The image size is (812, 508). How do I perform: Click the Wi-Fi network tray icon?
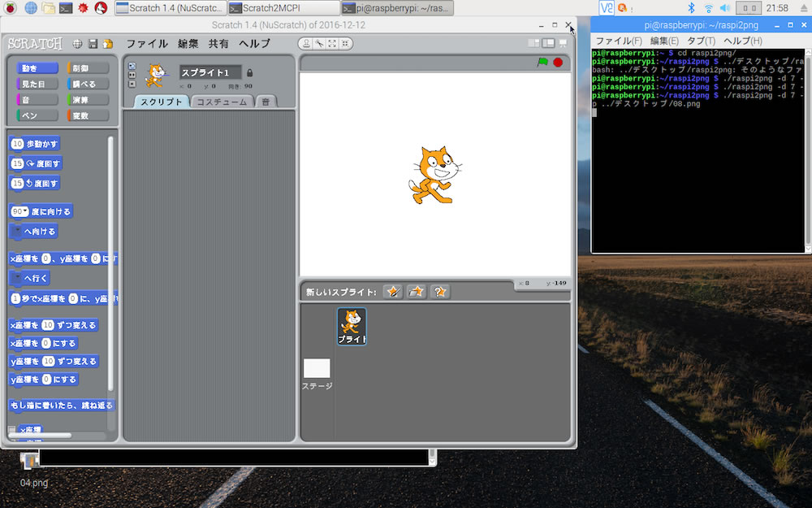(708, 8)
